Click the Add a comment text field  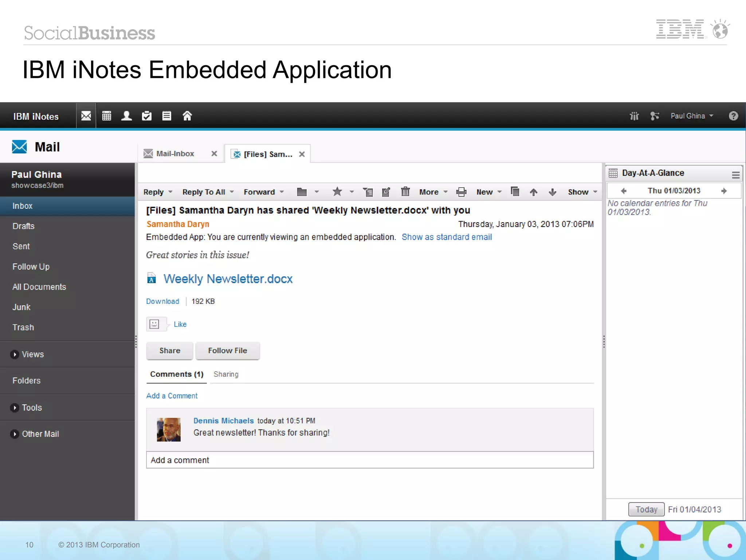pos(370,460)
